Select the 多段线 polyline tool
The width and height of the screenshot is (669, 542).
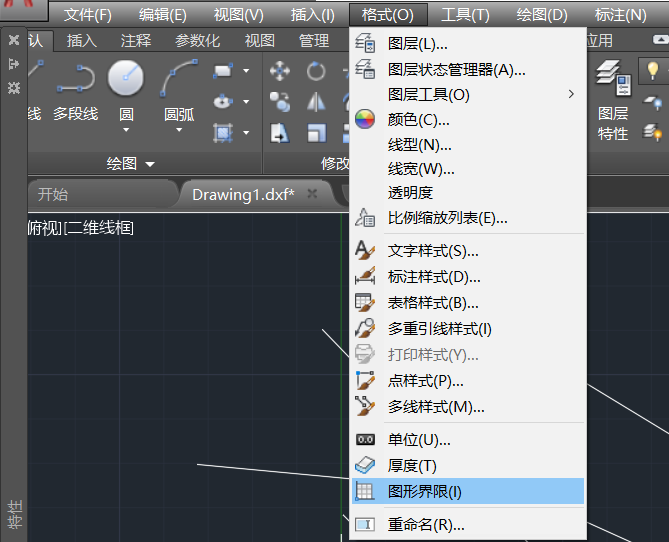pyautogui.click(x=76, y=92)
